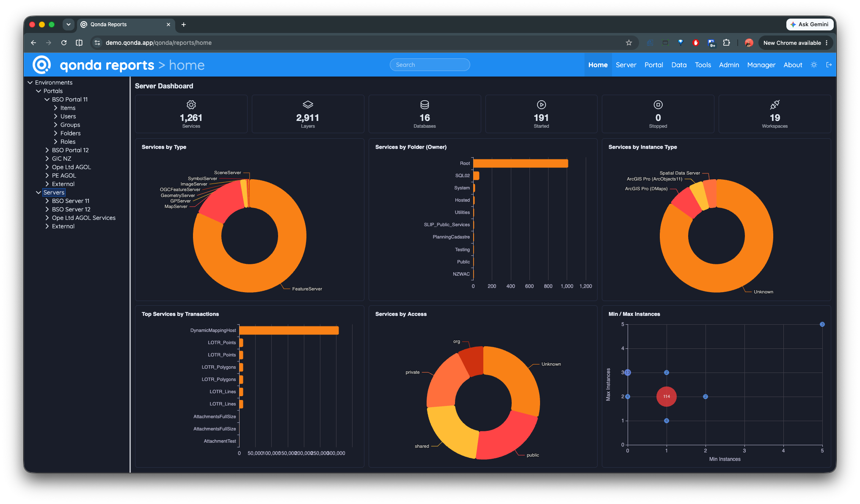Viewport: 860px width, 504px height.
Task: Collapse the Environments tree node
Action: point(30,82)
